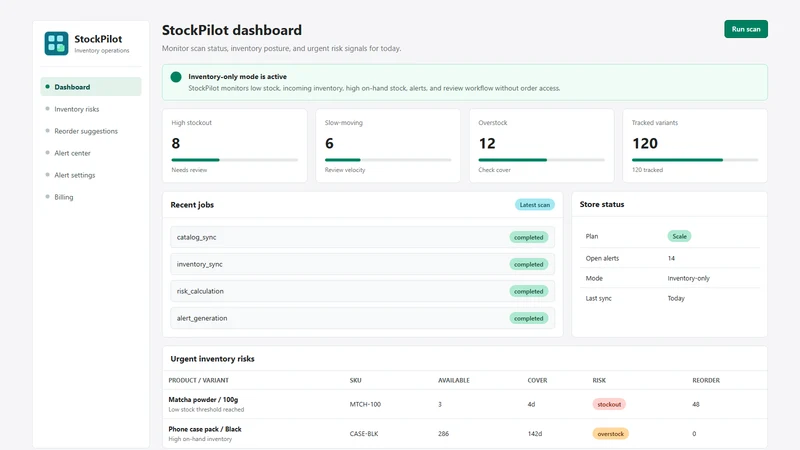
Task: Click the Check cover label
Action: 494,170
